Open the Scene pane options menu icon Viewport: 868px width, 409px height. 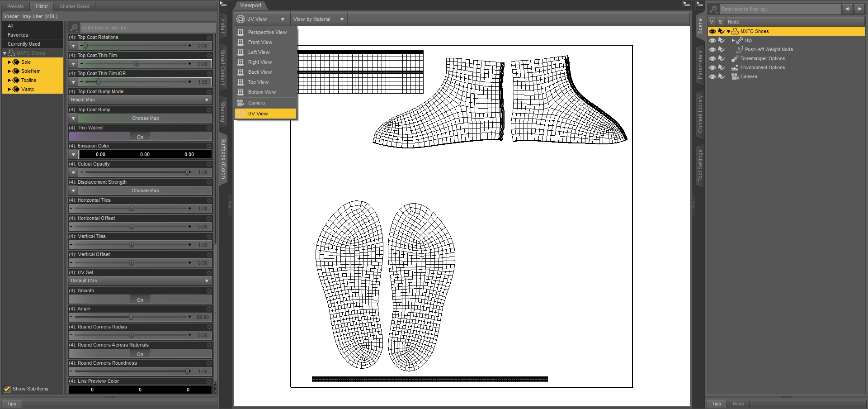pos(700,5)
